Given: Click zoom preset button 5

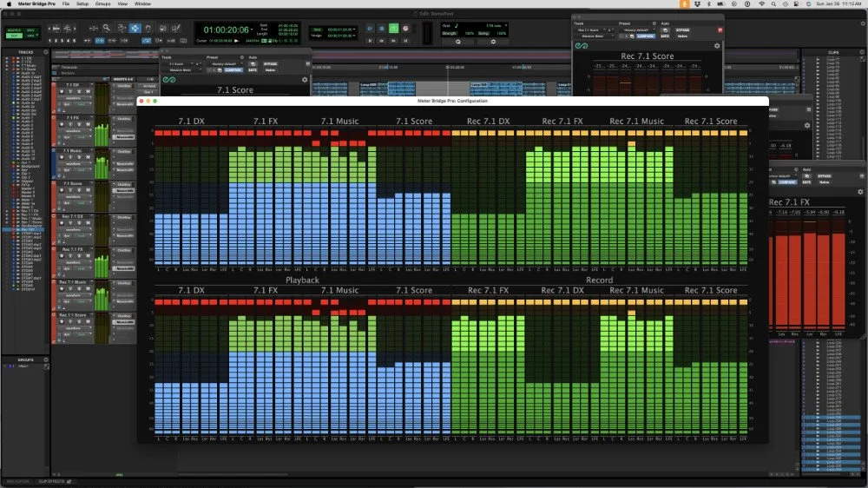Looking at the screenshot, I should point(75,41).
